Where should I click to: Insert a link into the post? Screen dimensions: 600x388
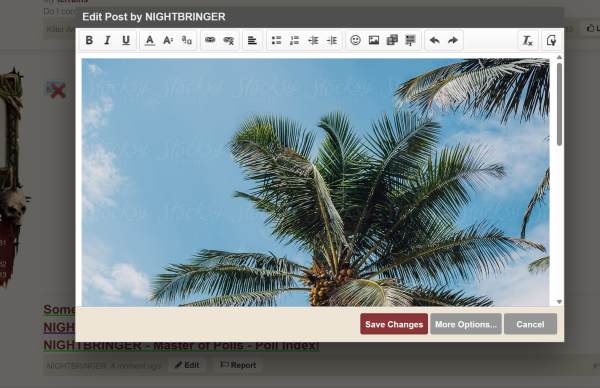point(210,40)
